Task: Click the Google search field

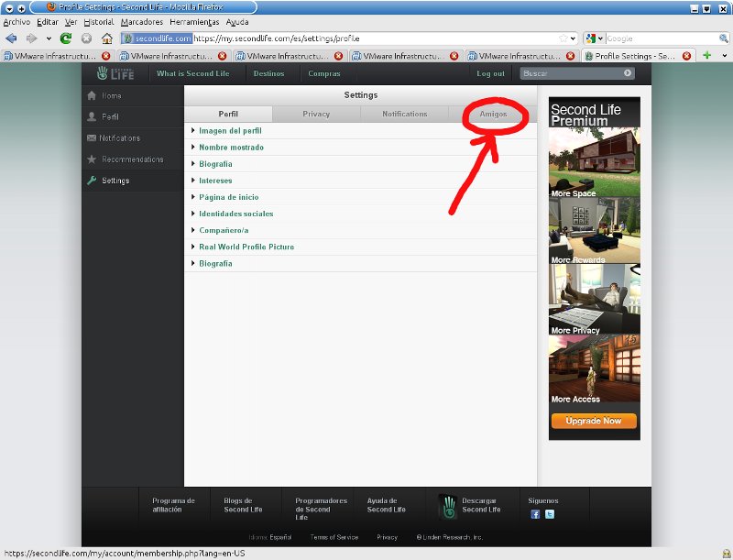Action: pyautogui.click(x=661, y=38)
